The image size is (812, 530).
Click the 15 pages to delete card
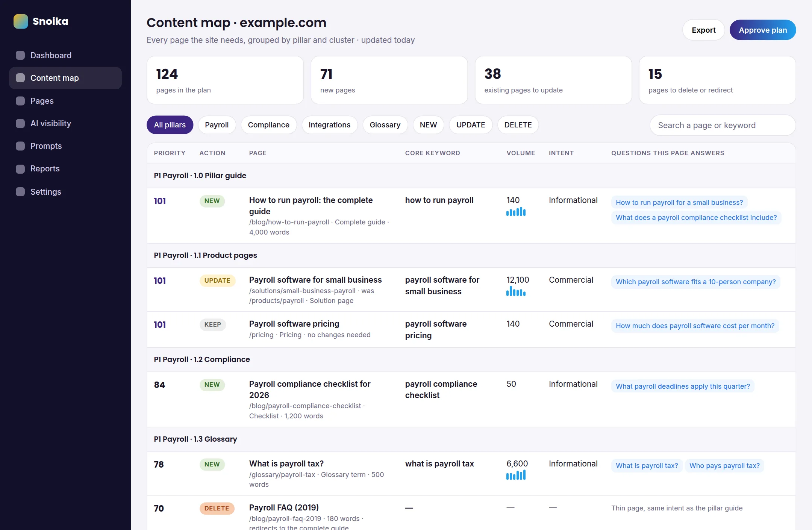(x=717, y=80)
